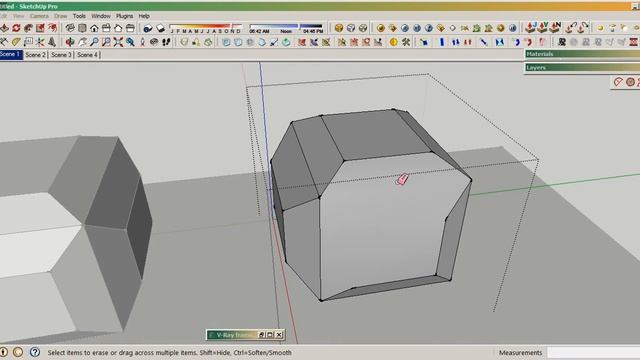Maximize the V-Ray frame buffer window
640x360 pixels.
pyautogui.click(x=270, y=335)
